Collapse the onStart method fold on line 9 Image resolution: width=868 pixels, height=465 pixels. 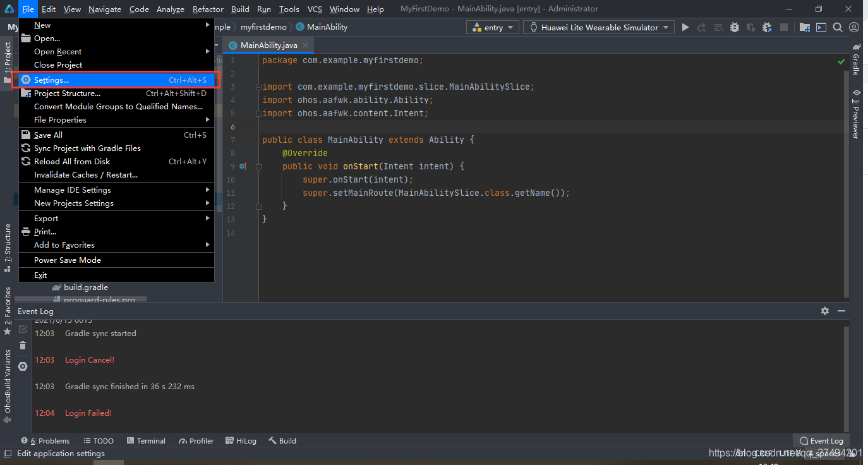(x=258, y=166)
